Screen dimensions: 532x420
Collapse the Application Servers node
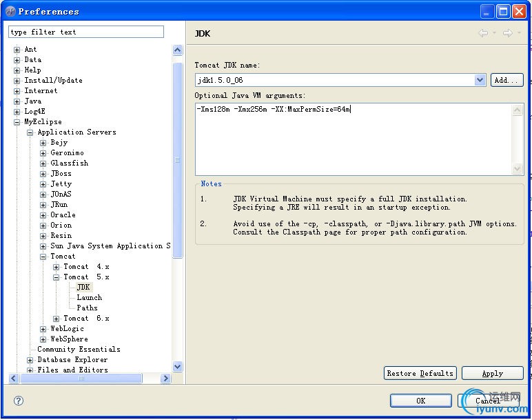click(x=30, y=132)
